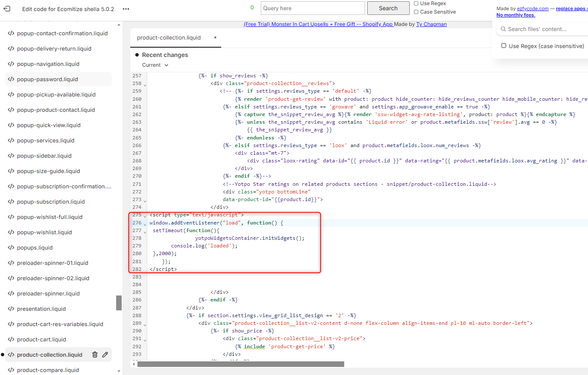Click sidebar scroll down arrow
The height and width of the screenshot is (375, 588).
point(119,371)
